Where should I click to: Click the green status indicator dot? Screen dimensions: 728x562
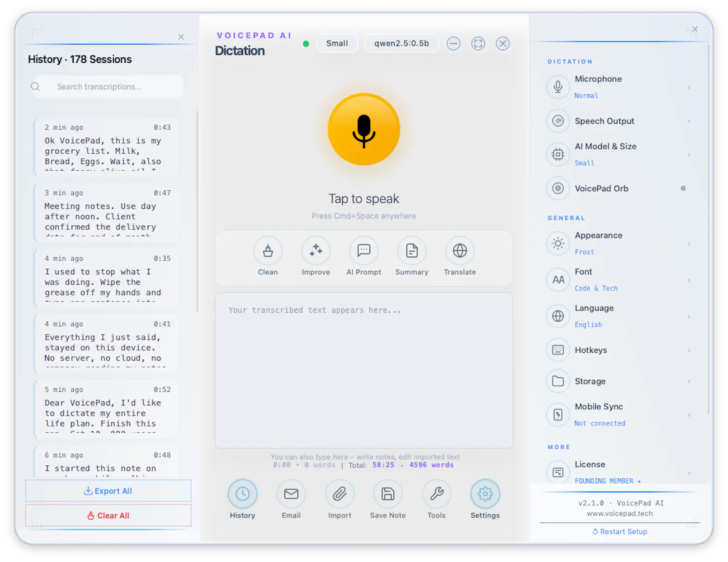(x=306, y=44)
